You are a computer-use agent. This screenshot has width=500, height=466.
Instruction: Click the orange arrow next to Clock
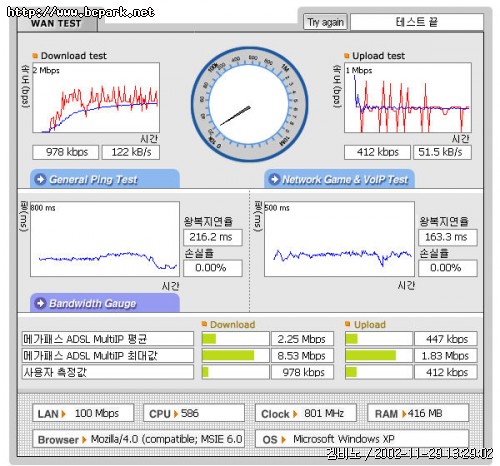pyautogui.click(x=295, y=414)
